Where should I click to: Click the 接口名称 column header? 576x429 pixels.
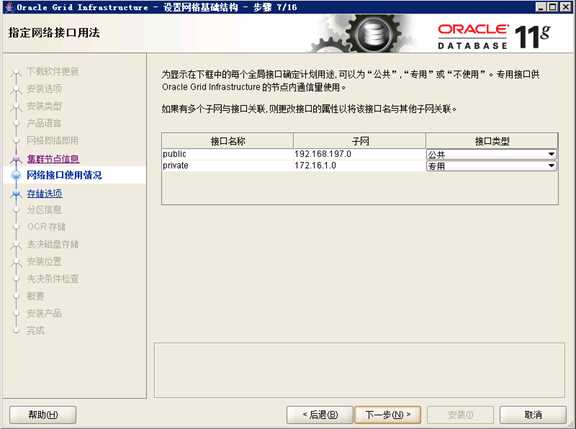click(x=227, y=141)
